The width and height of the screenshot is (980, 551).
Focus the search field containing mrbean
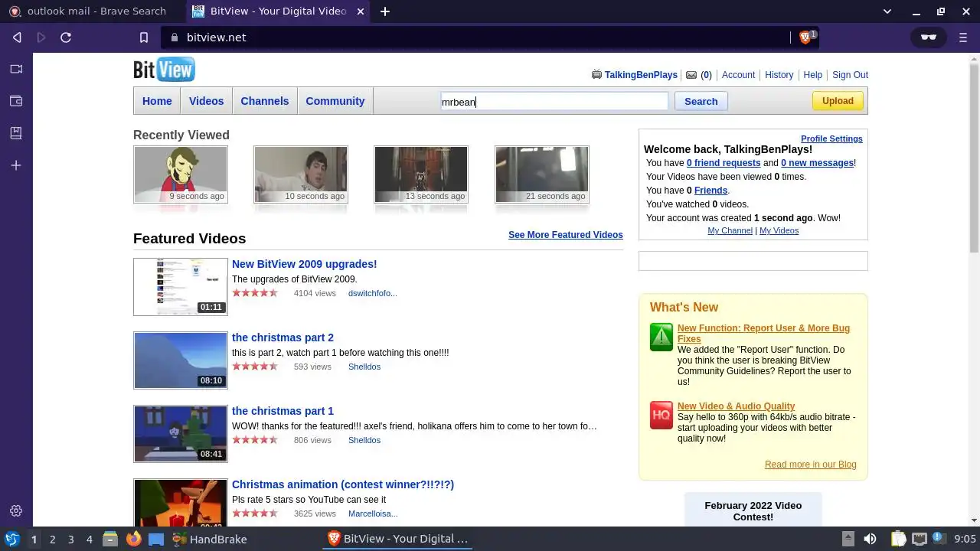tap(554, 102)
